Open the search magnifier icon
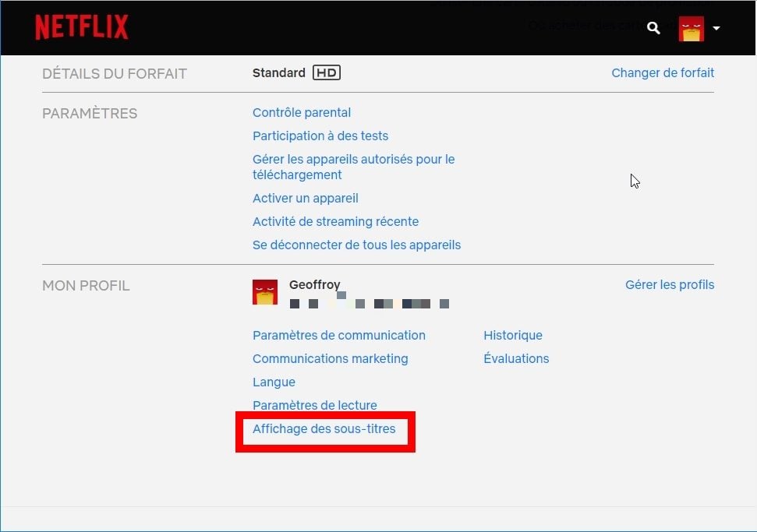The width and height of the screenshot is (757, 532). (653, 28)
